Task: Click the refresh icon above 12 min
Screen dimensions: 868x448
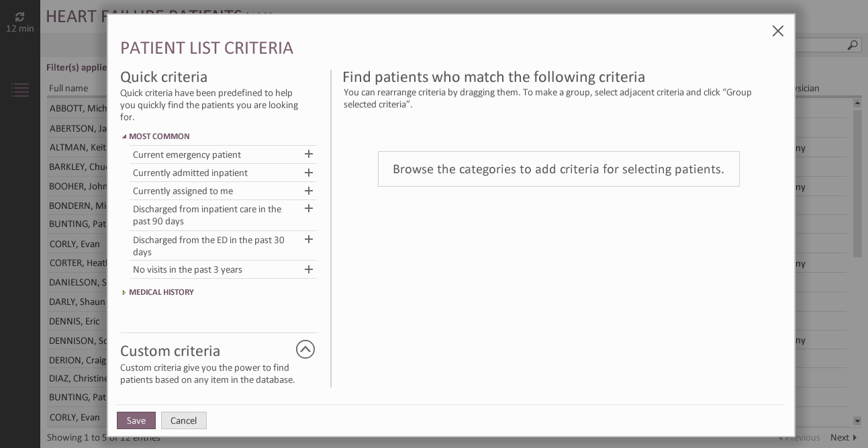Action: [19, 17]
